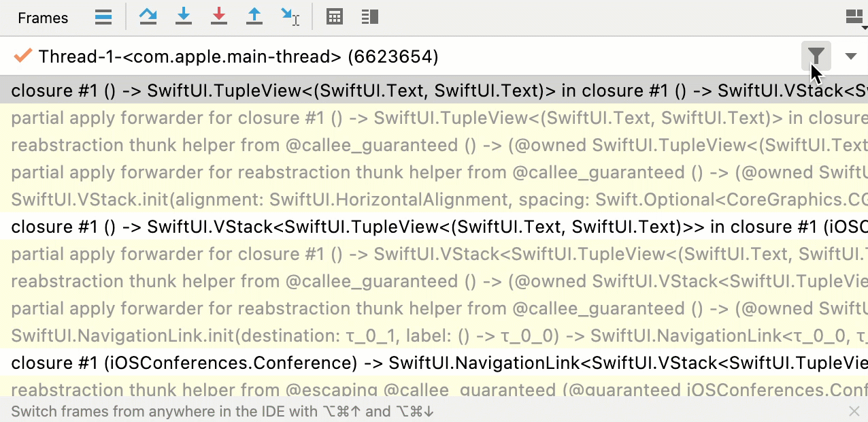Viewport: 868px width, 422px height.
Task: Expand the thread selector dropdown arrow
Action: click(x=851, y=56)
